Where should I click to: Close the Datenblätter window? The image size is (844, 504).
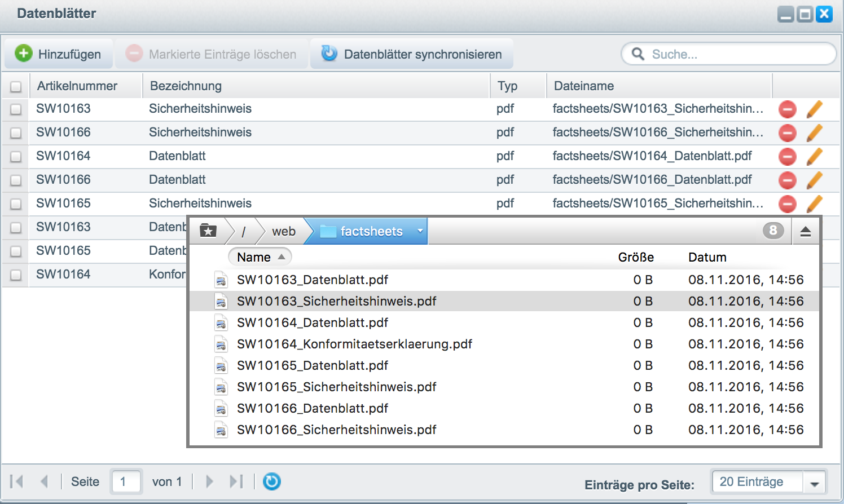[x=824, y=14]
